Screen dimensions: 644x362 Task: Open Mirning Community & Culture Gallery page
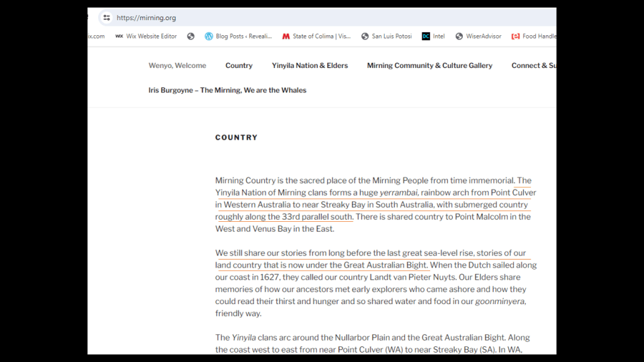[x=430, y=65]
